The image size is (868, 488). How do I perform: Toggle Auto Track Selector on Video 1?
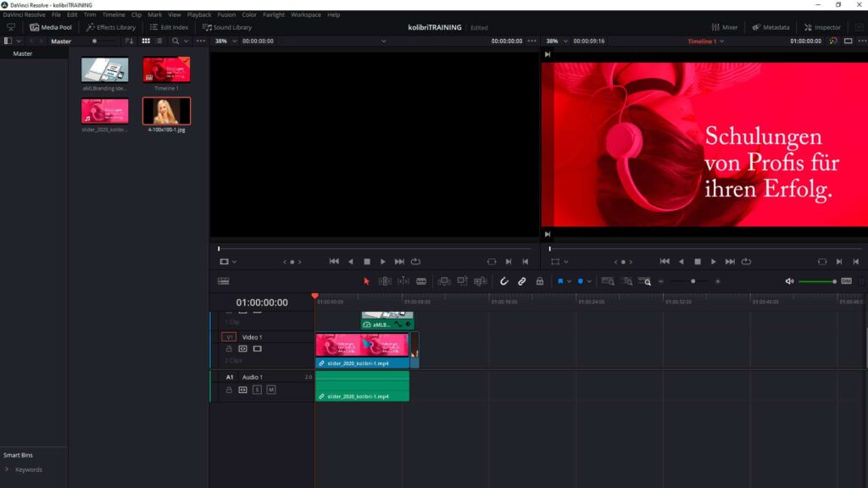pos(242,348)
